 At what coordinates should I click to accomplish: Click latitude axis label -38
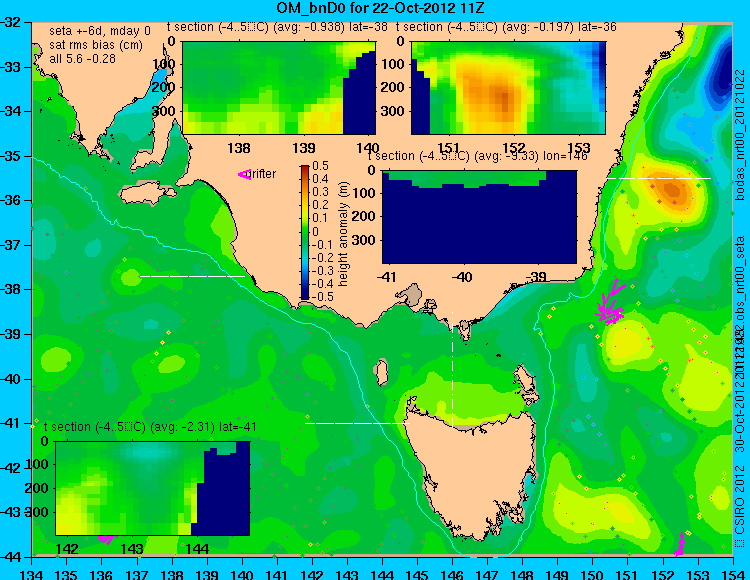point(11,290)
